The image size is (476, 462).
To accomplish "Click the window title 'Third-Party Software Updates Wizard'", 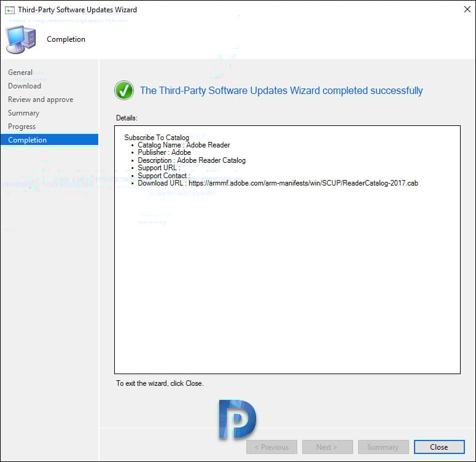I will [x=77, y=10].
